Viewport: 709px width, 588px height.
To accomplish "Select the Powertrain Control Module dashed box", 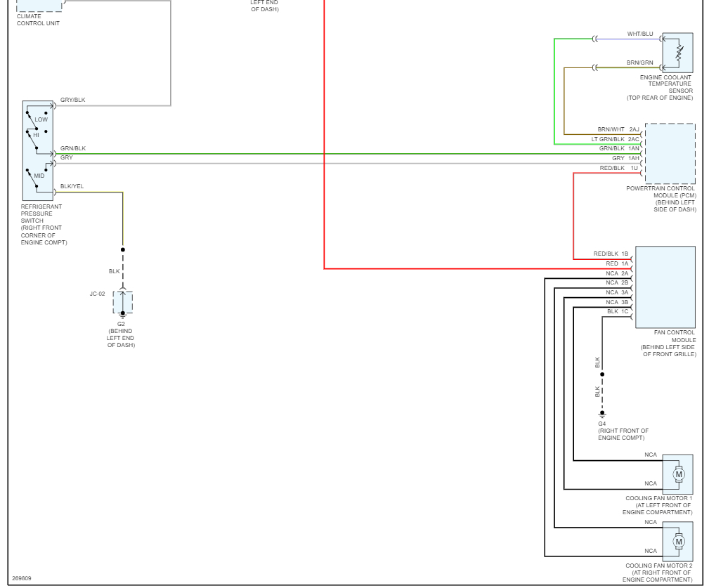I will [670, 152].
